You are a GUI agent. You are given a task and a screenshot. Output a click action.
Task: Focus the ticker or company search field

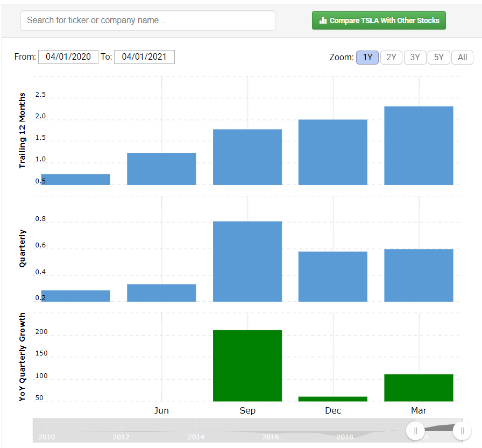[148, 20]
